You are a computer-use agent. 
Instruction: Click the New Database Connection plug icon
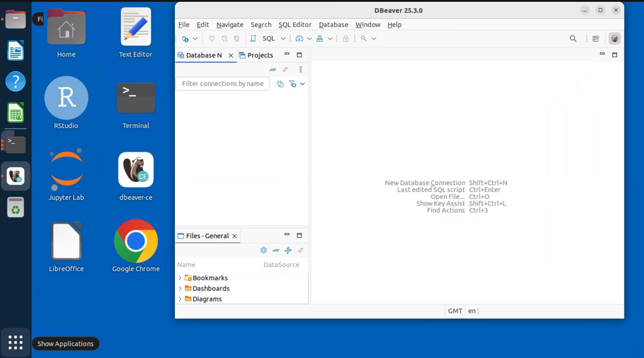185,39
